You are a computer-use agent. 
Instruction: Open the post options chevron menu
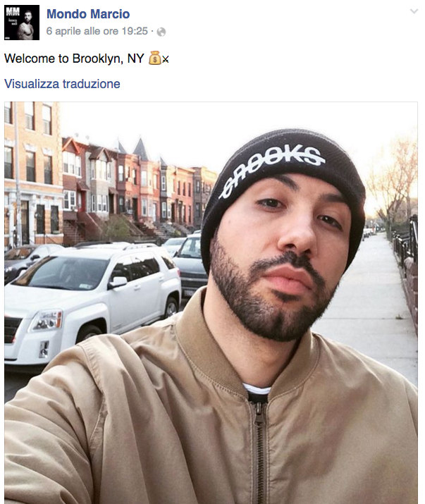(x=414, y=11)
